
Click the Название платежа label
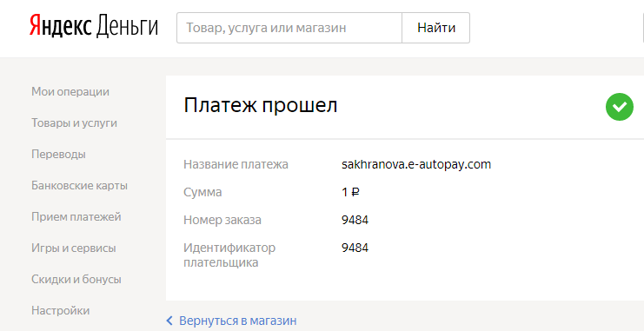pyautogui.click(x=236, y=165)
